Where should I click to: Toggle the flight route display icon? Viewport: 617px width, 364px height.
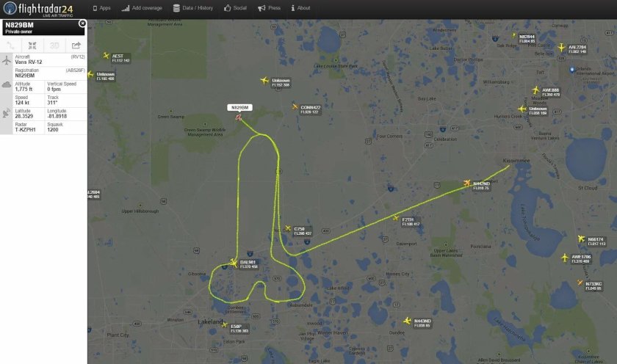pos(10,45)
